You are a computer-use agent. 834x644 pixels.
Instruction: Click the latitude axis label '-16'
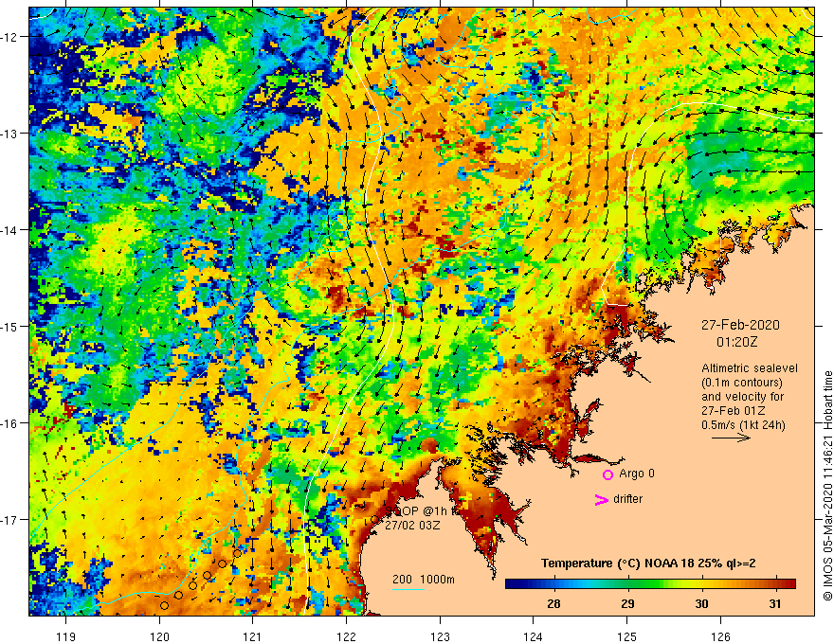[9, 423]
